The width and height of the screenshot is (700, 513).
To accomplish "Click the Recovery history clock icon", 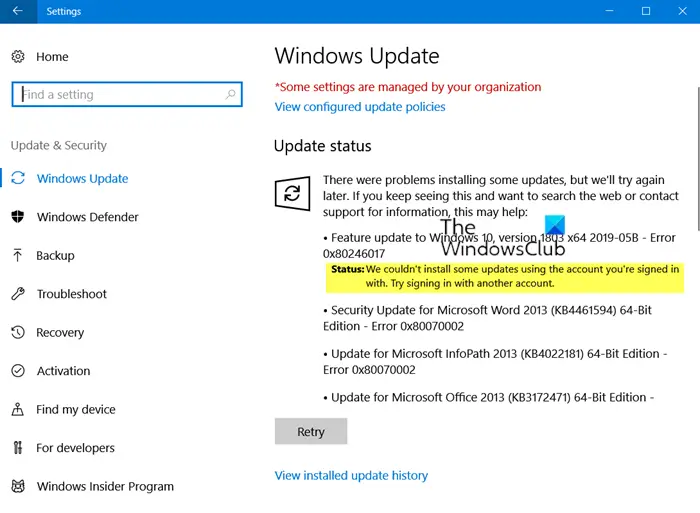I will point(18,332).
